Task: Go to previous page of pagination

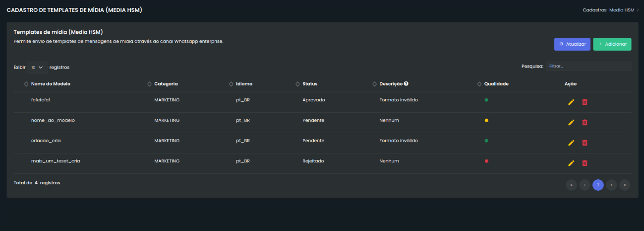Action: 585,185
